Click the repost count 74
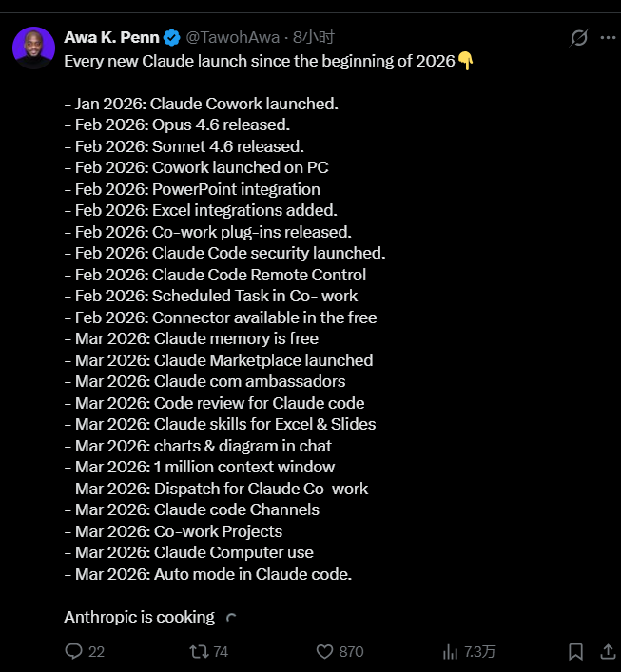This screenshot has height=672, width=621. 221,651
